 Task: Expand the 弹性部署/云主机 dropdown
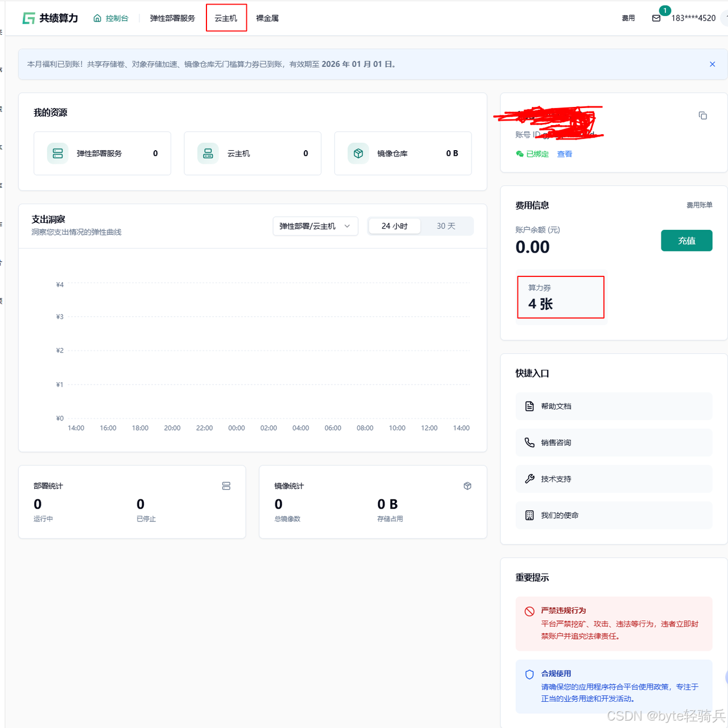[315, 226]
